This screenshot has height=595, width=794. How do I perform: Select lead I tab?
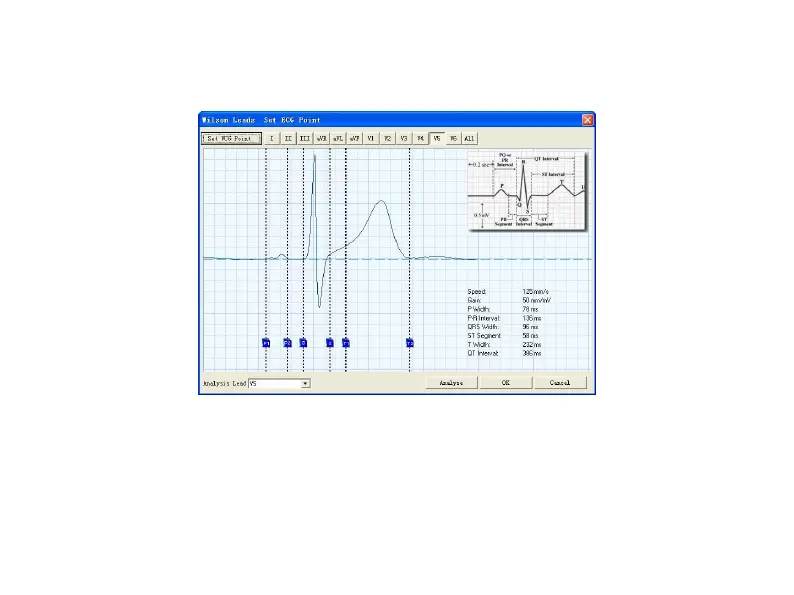271,138
